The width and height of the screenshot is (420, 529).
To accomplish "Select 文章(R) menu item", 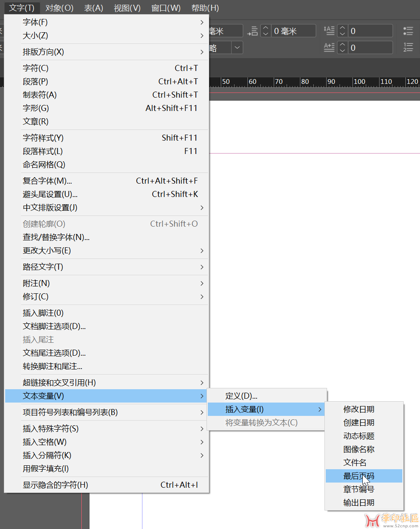I will [107, 122].
